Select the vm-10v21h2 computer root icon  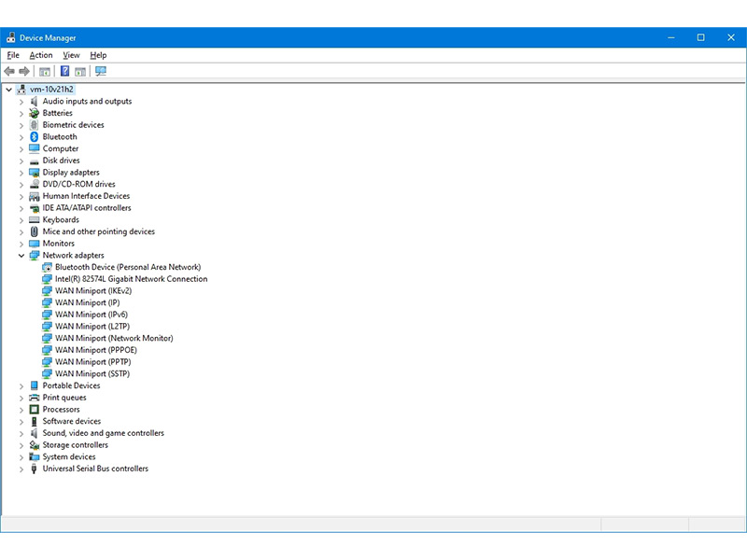click(x=21, y=89)
